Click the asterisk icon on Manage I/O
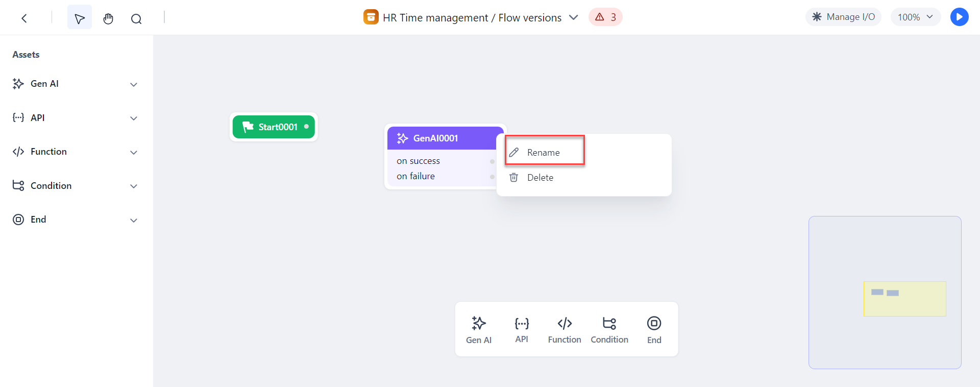The width and height of the screenshot is (980, 387). 817,17
